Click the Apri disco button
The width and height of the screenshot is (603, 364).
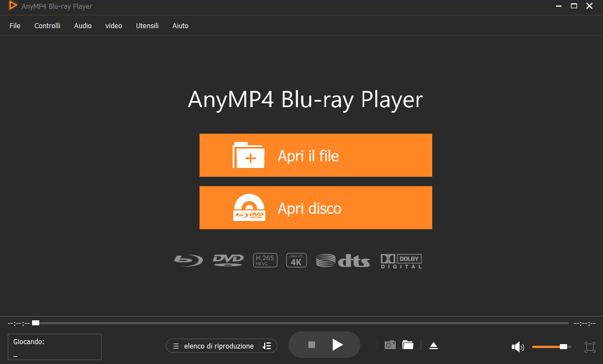point(316,208)
